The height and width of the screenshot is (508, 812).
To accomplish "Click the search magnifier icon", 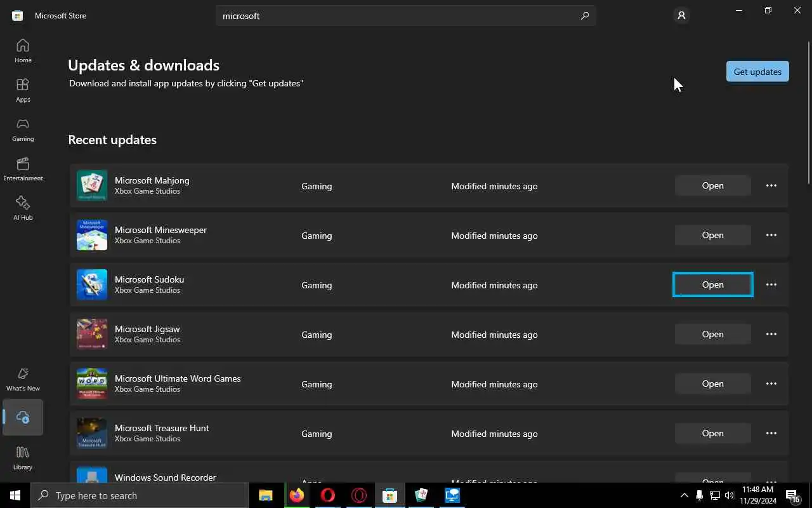I will pos(585,16).
